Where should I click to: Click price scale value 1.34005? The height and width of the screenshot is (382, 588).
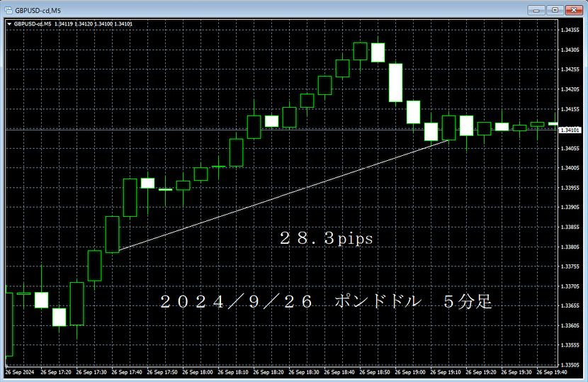tap(570, 168)
